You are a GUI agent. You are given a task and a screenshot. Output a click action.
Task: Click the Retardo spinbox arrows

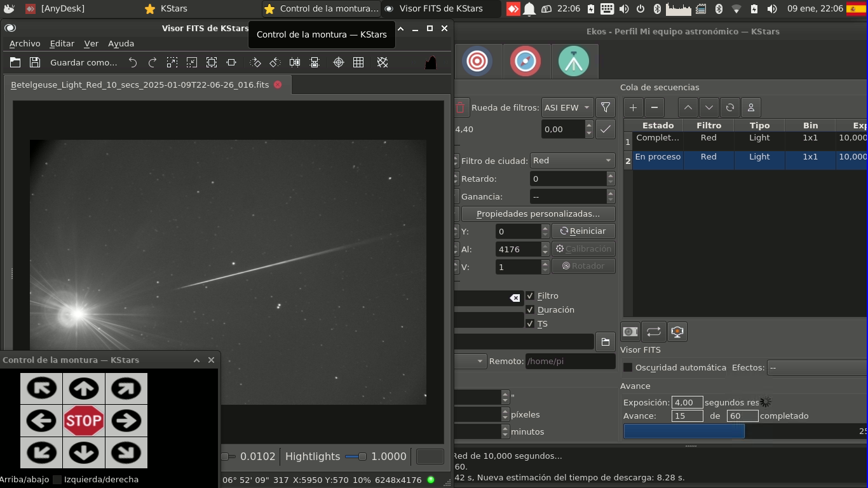click(611, 179)
